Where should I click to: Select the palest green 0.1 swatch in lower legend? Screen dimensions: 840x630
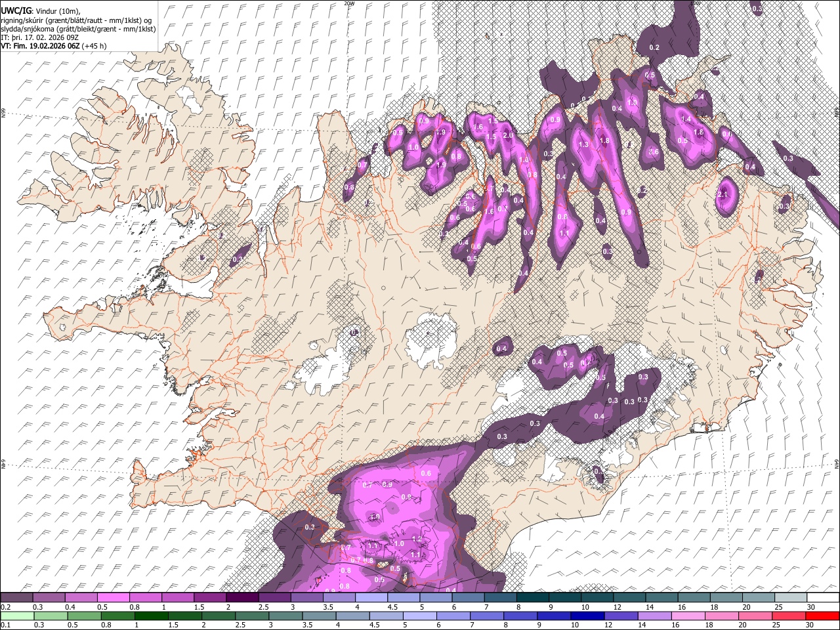(x=16, y=615)
